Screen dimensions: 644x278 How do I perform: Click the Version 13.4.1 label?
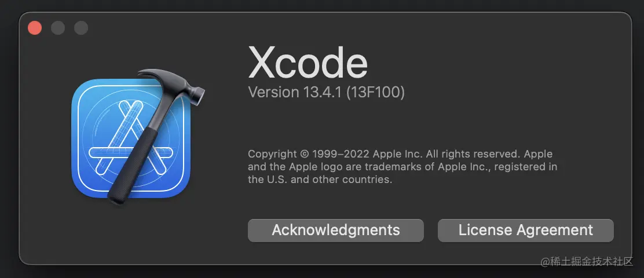[295, 93]
